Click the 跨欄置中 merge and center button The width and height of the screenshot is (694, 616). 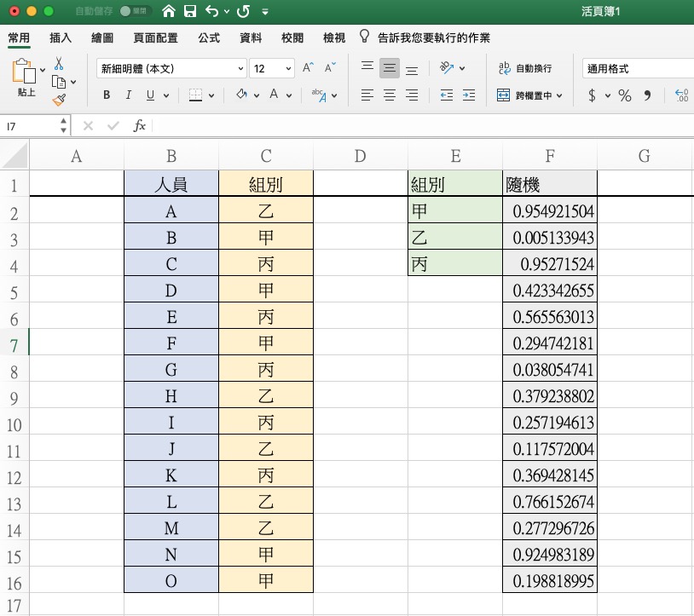[x=530, y=95]
